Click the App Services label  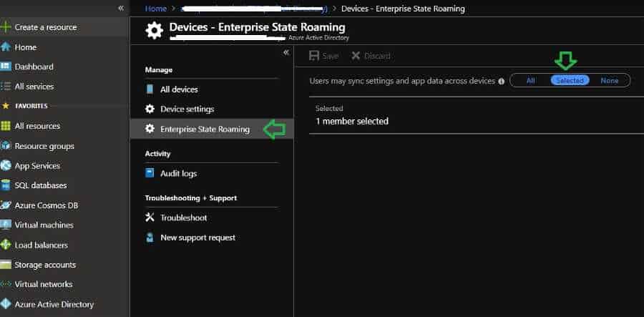click(x=37, y=165)
